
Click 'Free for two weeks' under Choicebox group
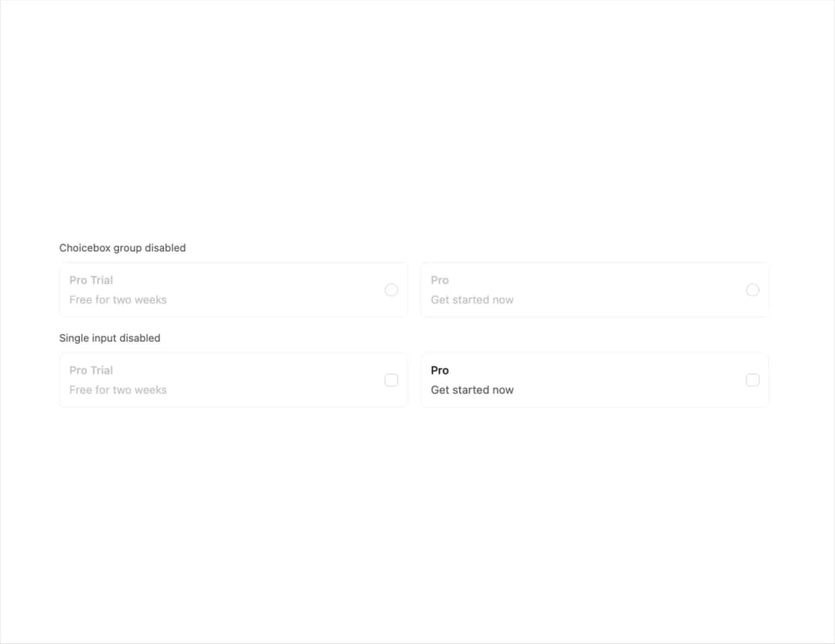[x=118, y=300]
